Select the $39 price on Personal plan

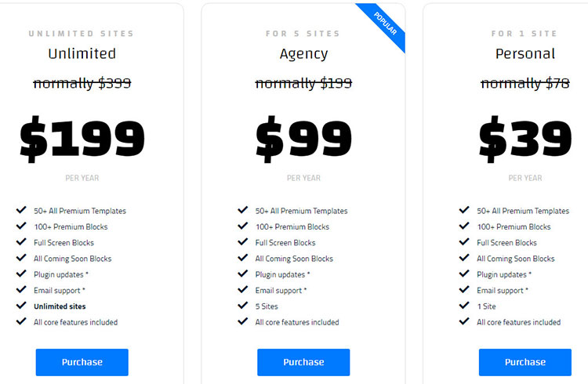coord(524,139)
